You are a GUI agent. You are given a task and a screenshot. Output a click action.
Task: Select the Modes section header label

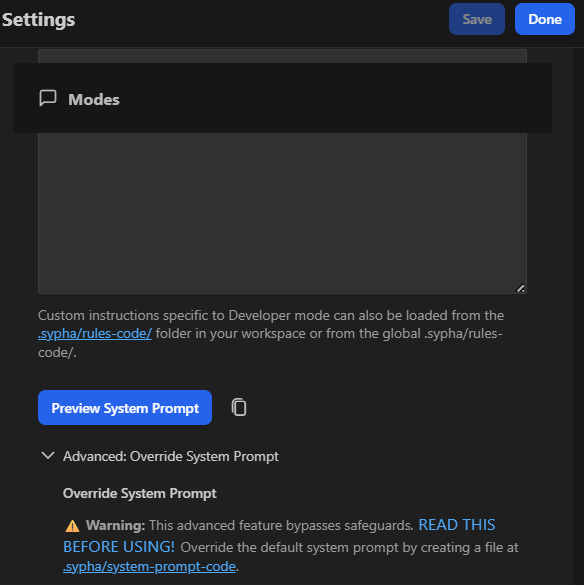(94, 100)
